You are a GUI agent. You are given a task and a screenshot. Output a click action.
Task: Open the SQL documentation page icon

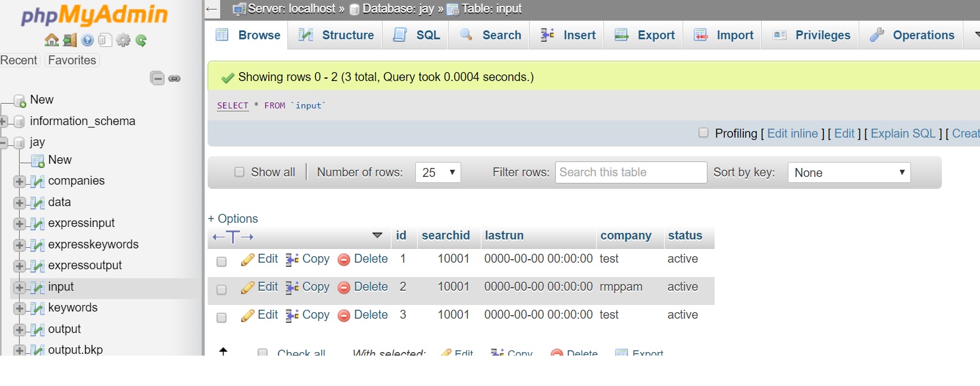point(105,40)
